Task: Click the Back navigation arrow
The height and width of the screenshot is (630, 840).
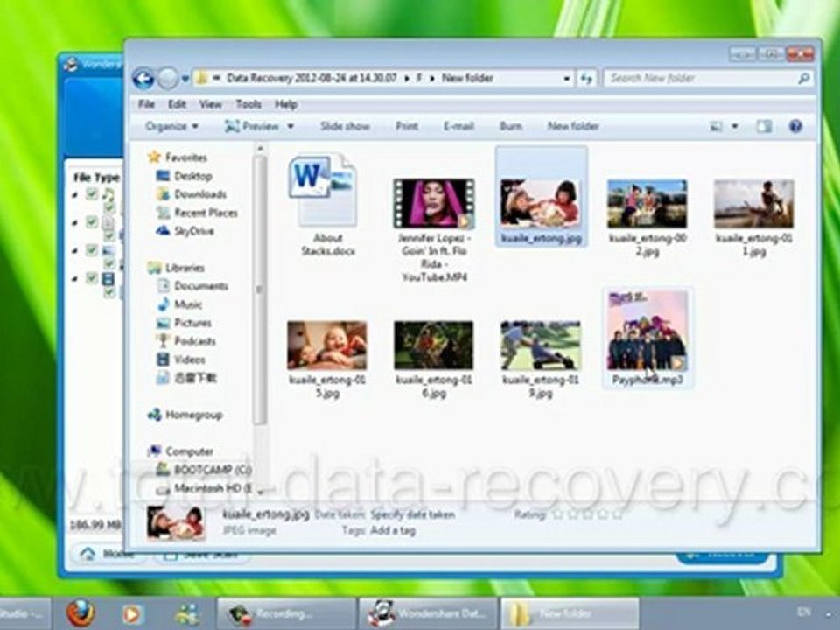Action: pyautogui.click(x=143, y=79)
